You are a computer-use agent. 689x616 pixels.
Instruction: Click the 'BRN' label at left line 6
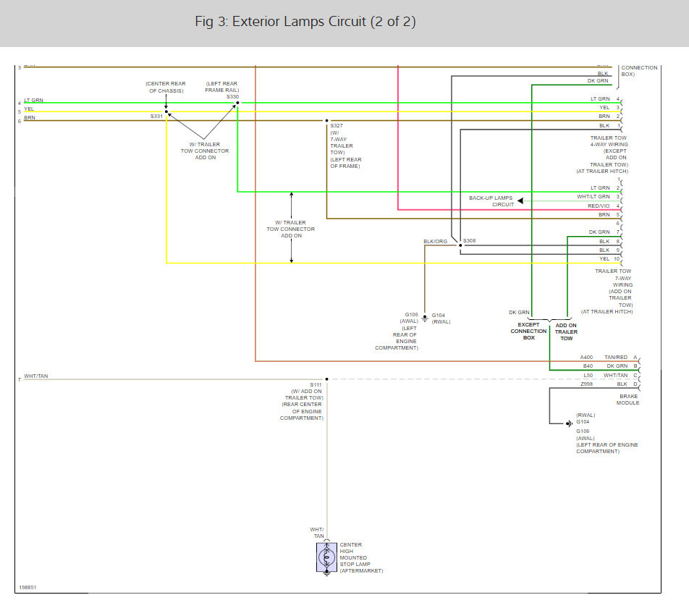(x=30, y=118)
